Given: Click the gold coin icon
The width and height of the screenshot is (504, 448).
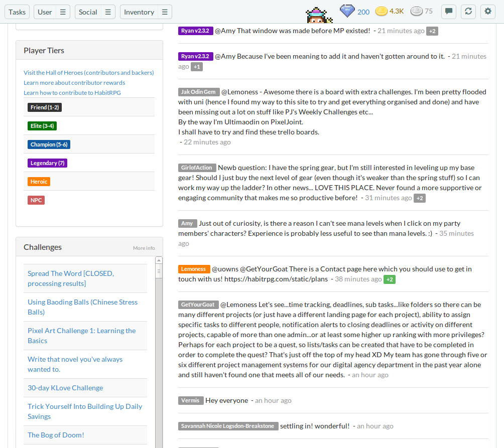Looking at the screenshot, I should [x=382, y=12].
